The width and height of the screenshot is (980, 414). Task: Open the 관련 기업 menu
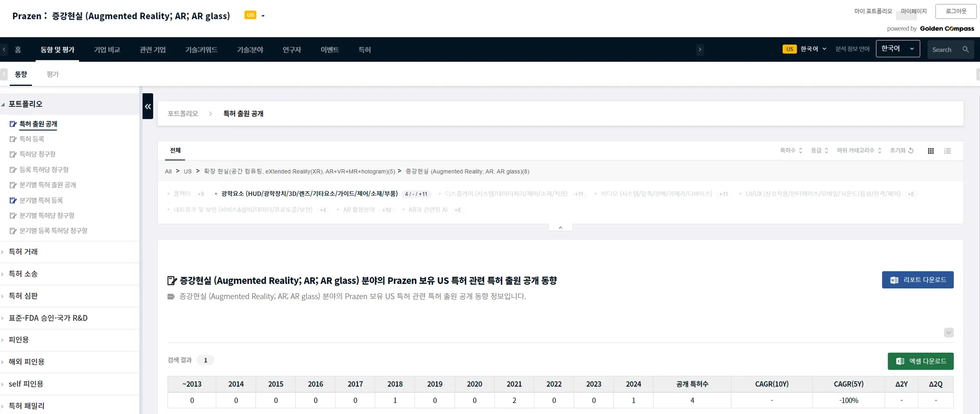(153, 50)
